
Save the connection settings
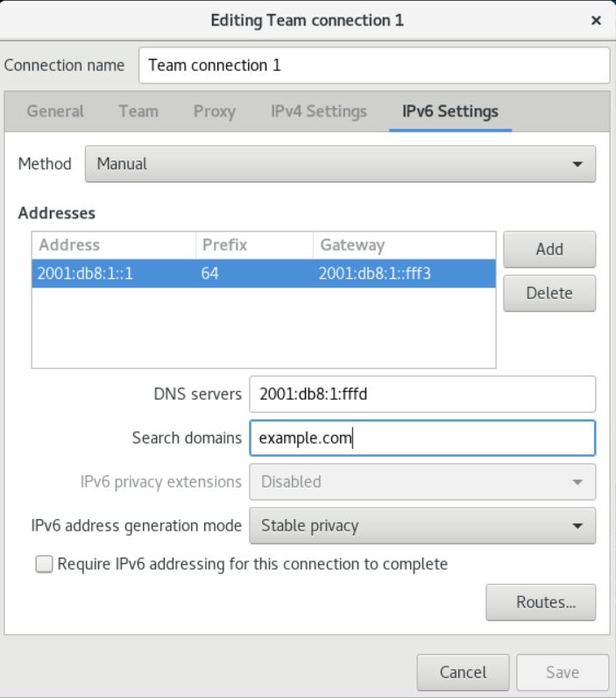pyautogui.click(x=563, y=673)
